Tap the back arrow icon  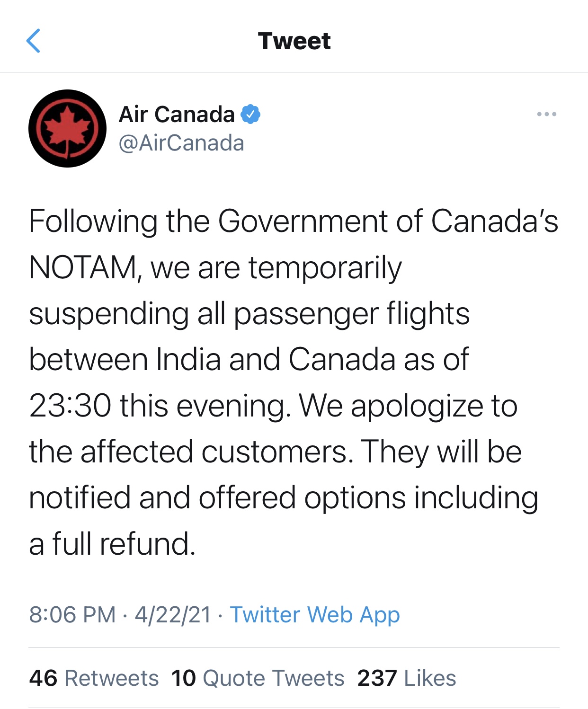(33, 41)
